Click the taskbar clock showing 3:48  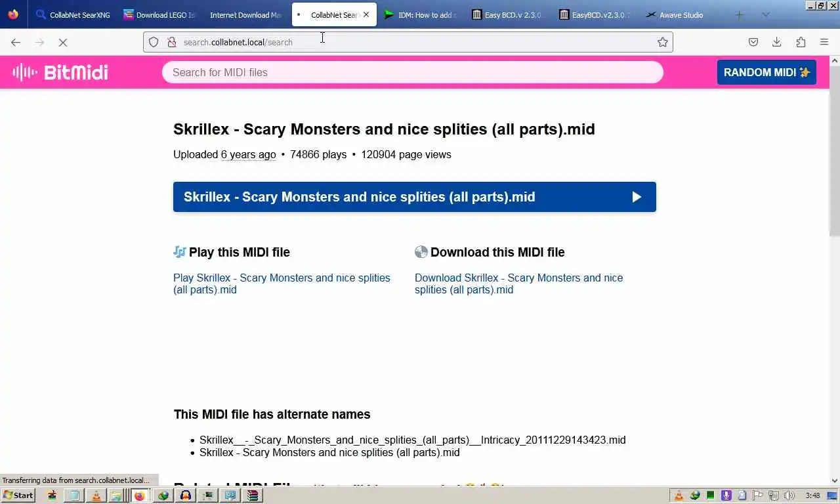pyautogui.click(x=812, y=495)
